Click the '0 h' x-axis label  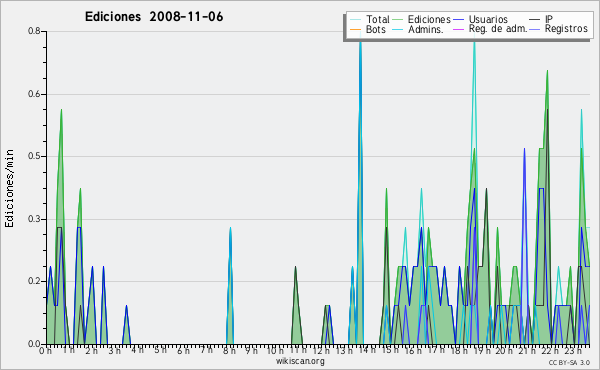tap(45, 351)
